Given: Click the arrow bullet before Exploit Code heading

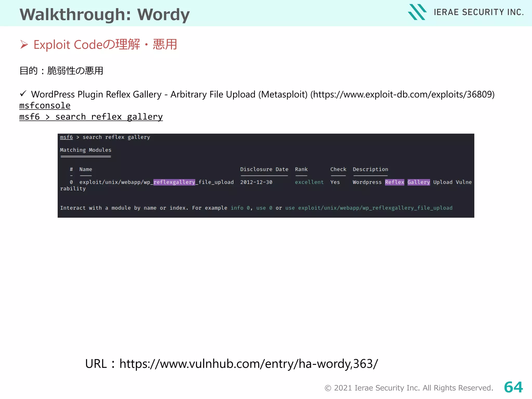Looking at the screenshot, I should click(x=24, y=45).
